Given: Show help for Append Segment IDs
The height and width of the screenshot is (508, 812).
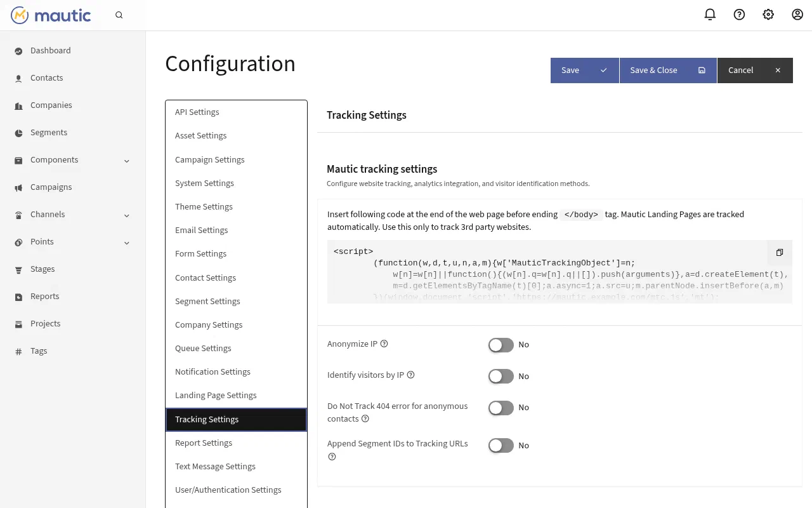Looking at the screenshot, I should point(332,457).
